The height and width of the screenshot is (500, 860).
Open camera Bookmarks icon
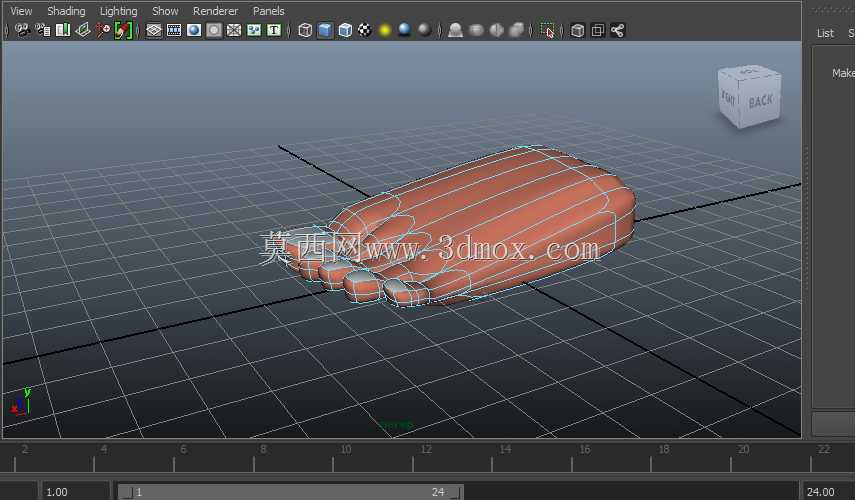[63, 30]
